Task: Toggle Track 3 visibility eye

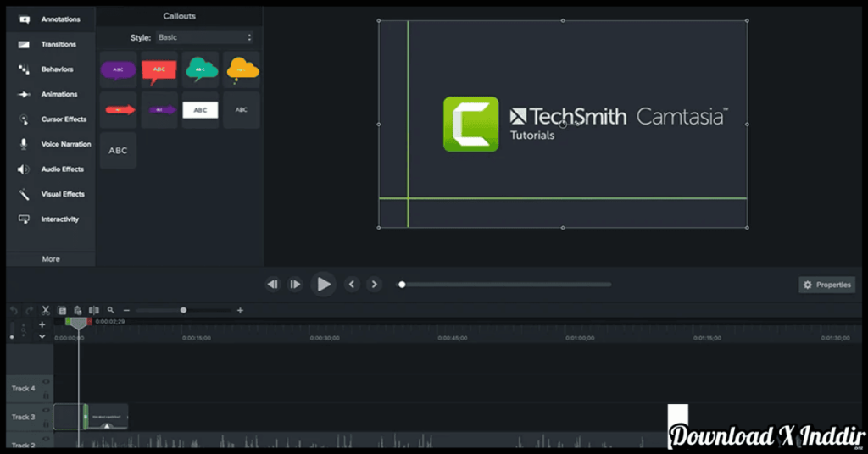Action: [x=46, y=410]
